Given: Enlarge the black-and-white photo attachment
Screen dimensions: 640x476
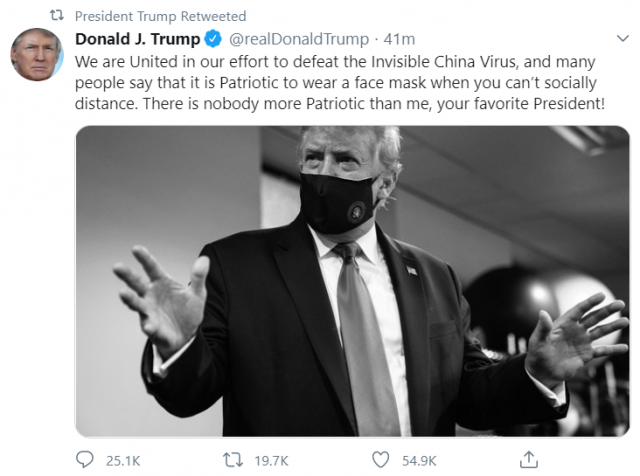Looking at the screenshot, I should pyautogui.click(x=352, y=281).
